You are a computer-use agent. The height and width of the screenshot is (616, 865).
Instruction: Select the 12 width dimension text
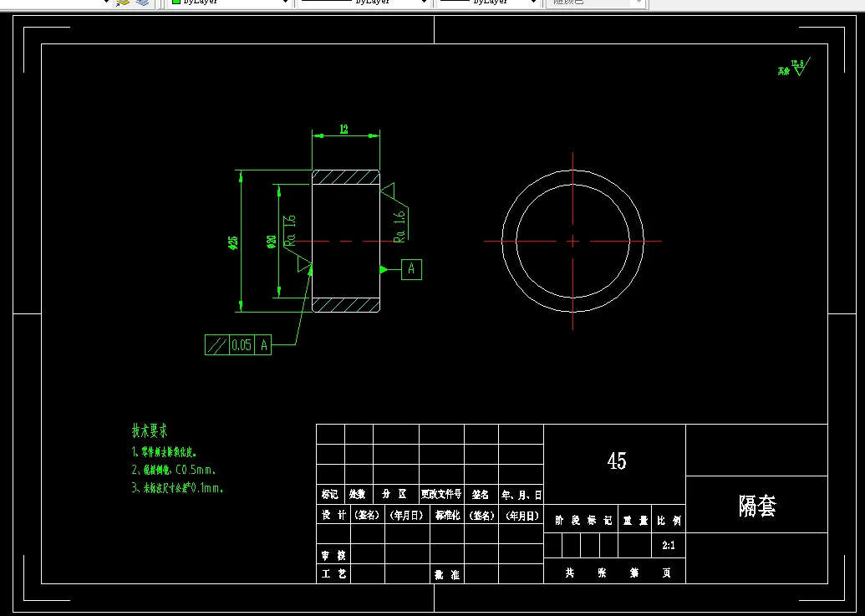[344, 130]
